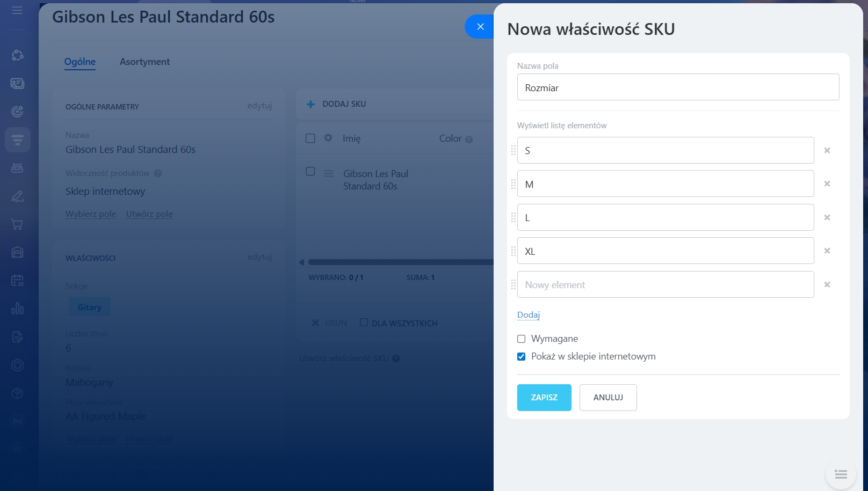Close the SKU property slider panel
Screen dimensions: 868x491
click(480, 26)
